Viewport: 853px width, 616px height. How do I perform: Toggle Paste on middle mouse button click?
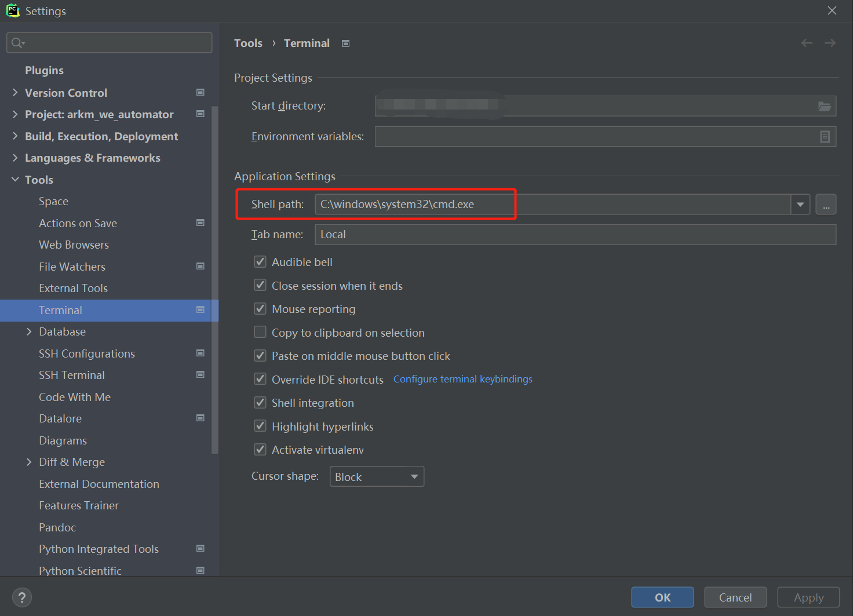pyautogui.click(x=260, y=356)
